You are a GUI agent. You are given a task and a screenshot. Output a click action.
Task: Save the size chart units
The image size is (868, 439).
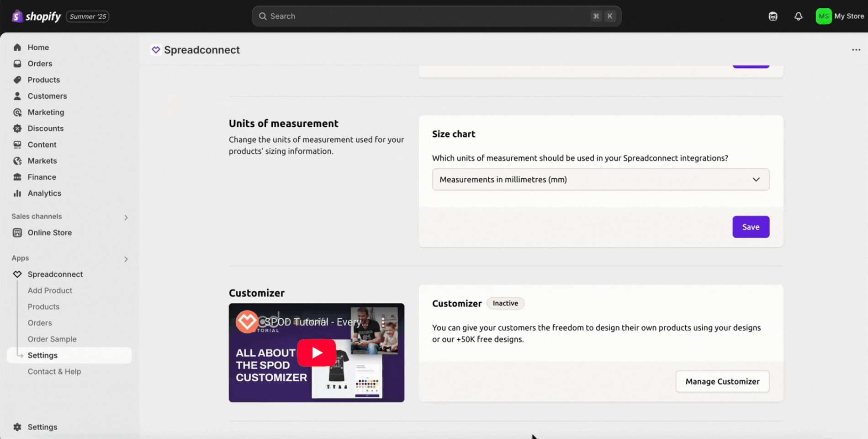751,227
